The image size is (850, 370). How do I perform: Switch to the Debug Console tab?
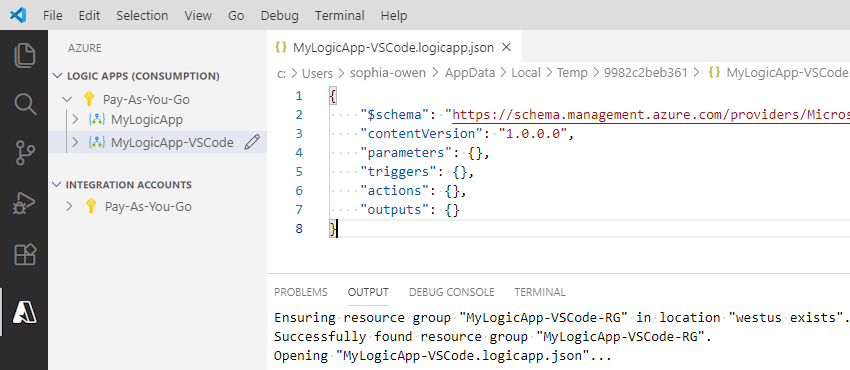452,292
